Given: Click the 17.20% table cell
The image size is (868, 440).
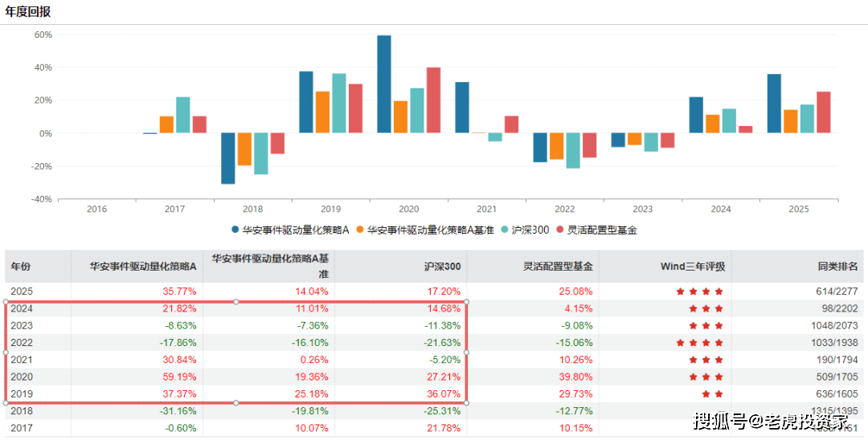Looking at the screenshot, I should tap(444, 291).
